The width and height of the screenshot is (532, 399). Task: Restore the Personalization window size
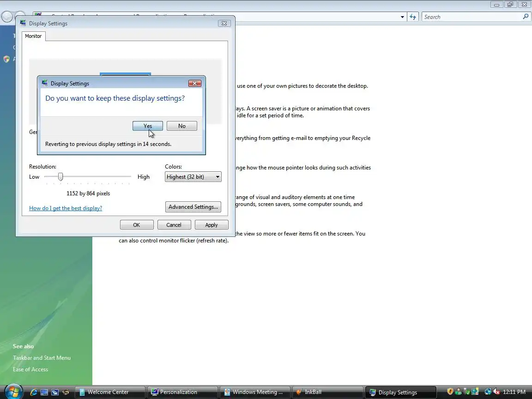tap(510, 5)
